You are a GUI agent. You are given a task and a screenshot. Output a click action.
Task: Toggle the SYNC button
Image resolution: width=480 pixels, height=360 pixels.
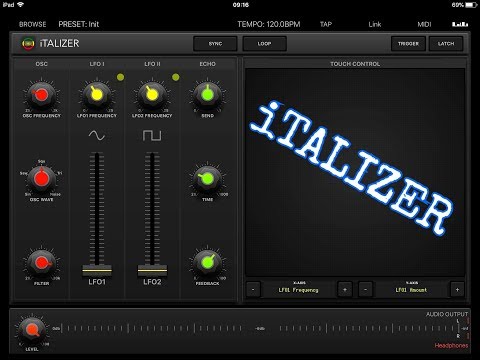[215, 44]
